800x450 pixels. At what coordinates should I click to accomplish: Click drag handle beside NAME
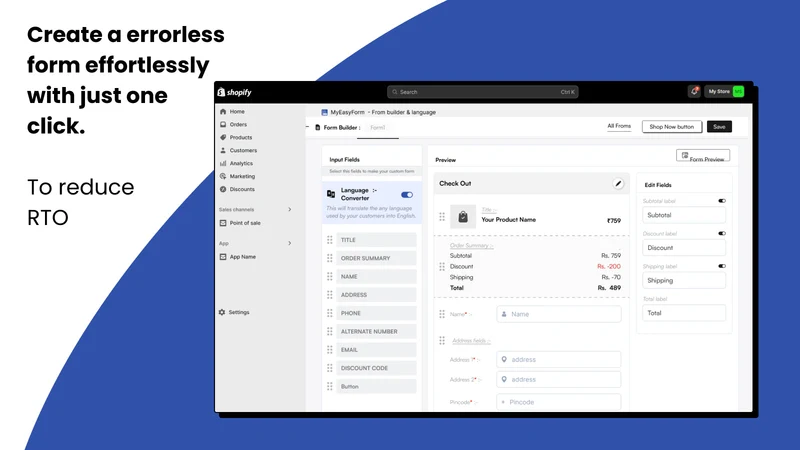pos(330,277)
